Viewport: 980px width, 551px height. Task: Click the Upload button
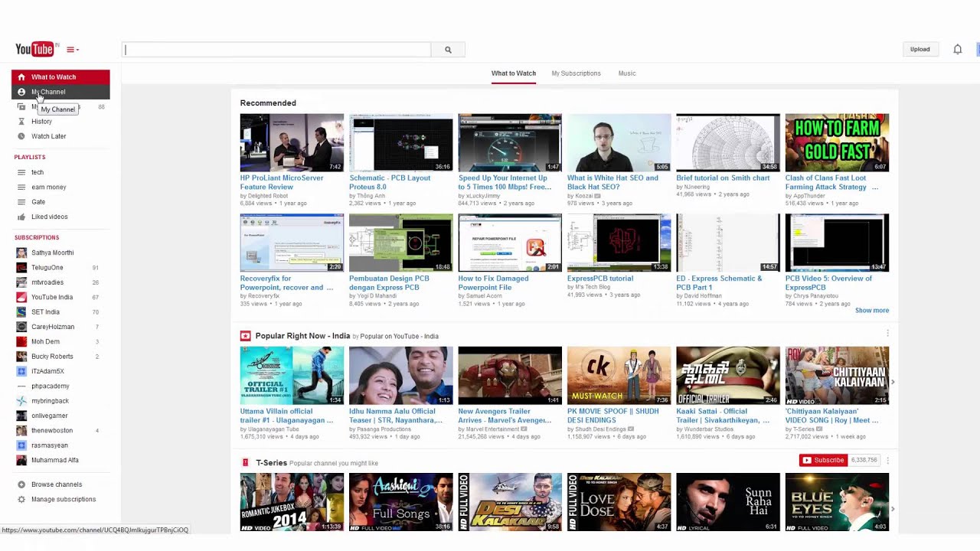tap(920, 49)
